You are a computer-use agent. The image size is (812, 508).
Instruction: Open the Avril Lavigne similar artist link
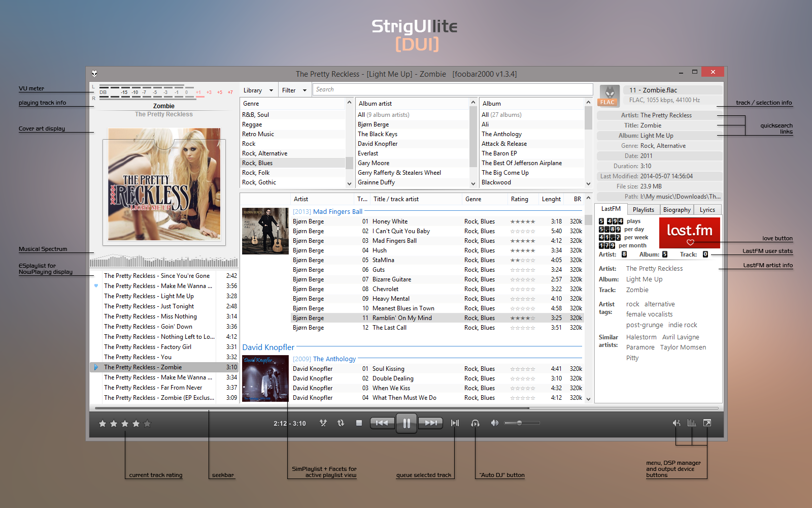point(681,337)
